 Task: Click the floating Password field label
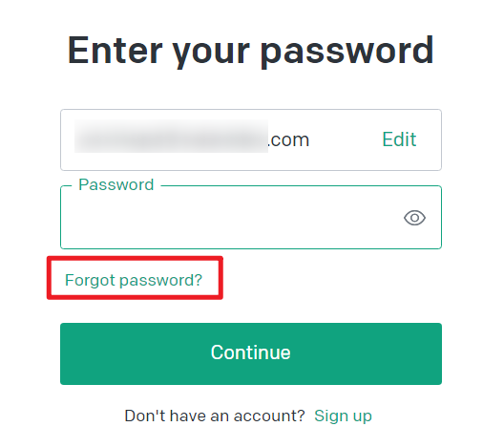(x=116, y=184)
